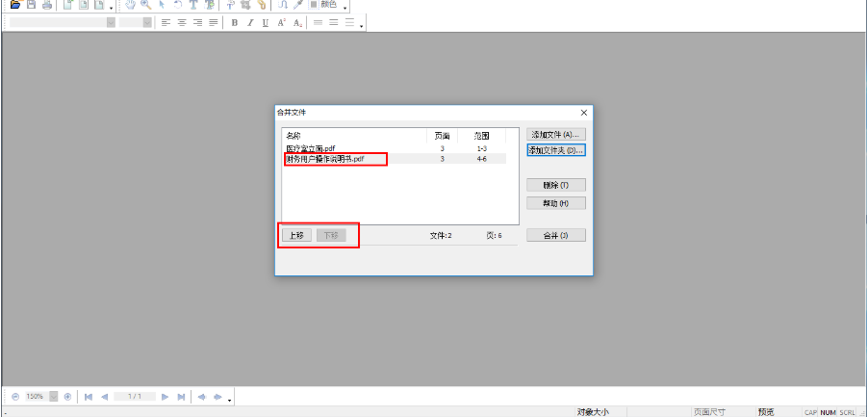The image size is (868, 417).
Task: Click the 4-6 range cell
Action: point(481,159)
